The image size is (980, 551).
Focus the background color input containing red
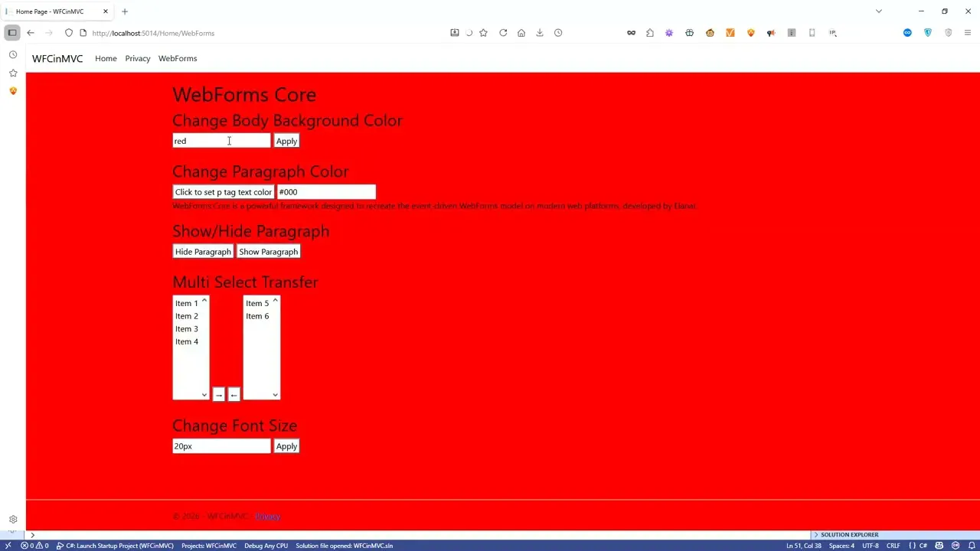(x=221, y=141)
